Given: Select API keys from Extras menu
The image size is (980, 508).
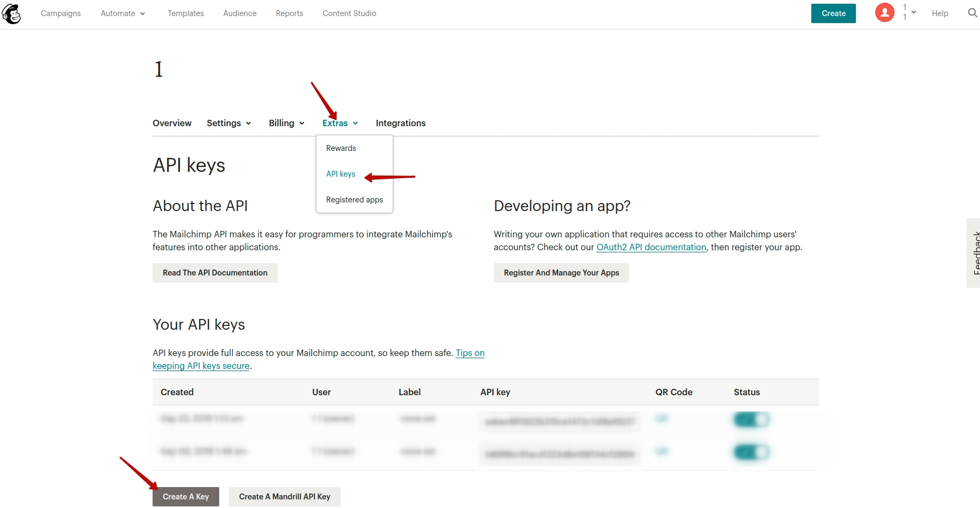Looking at the screenshot, I should [341, 174].
